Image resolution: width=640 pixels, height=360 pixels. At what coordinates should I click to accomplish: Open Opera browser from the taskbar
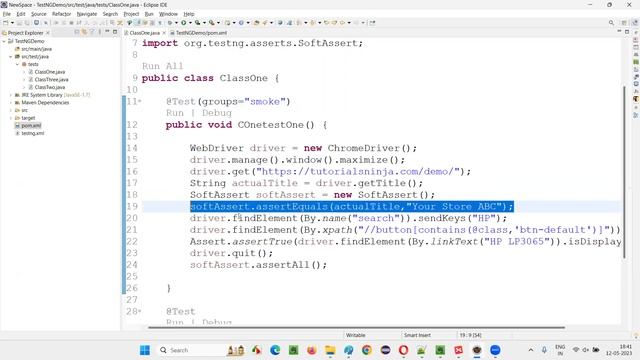[x=403, y=350]
